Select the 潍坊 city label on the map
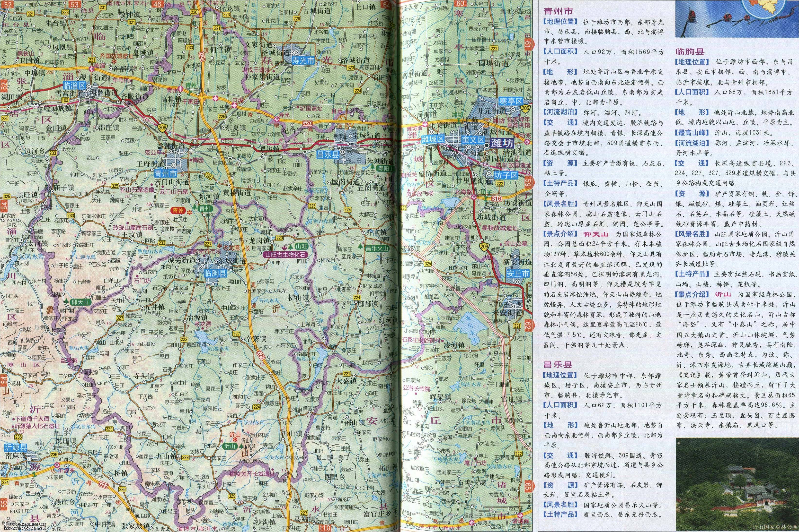This screenshot has width=799, height=532. click(x=502, y=143)
